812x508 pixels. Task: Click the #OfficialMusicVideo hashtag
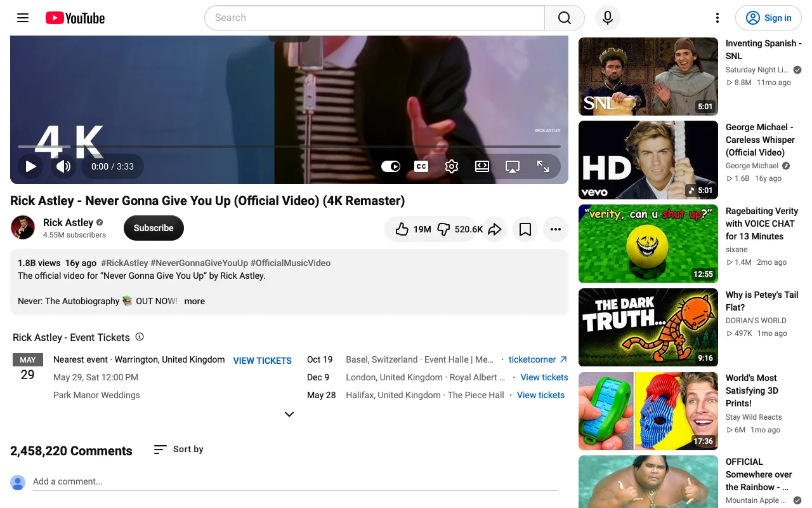291,263
